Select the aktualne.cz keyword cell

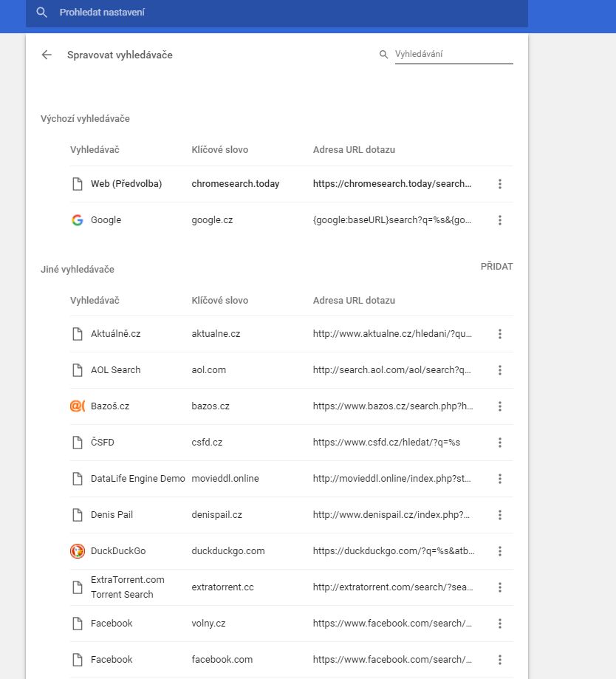pos(216,334)
